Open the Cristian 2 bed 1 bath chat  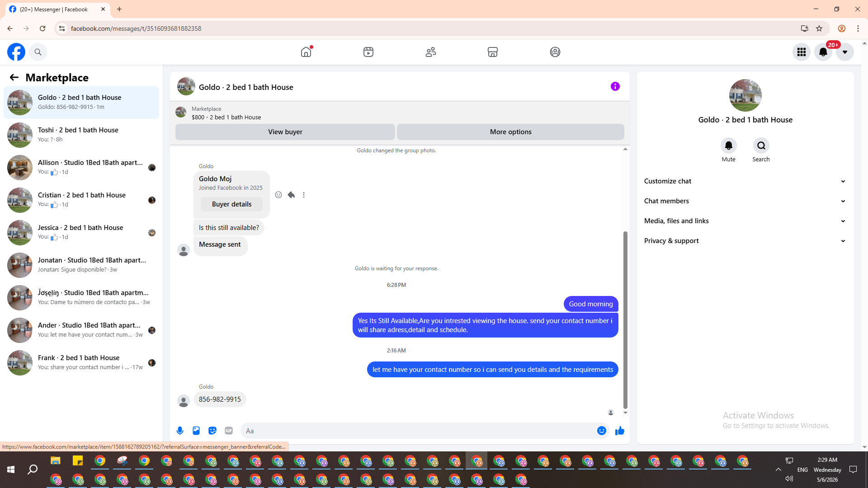tap(81, 200)
